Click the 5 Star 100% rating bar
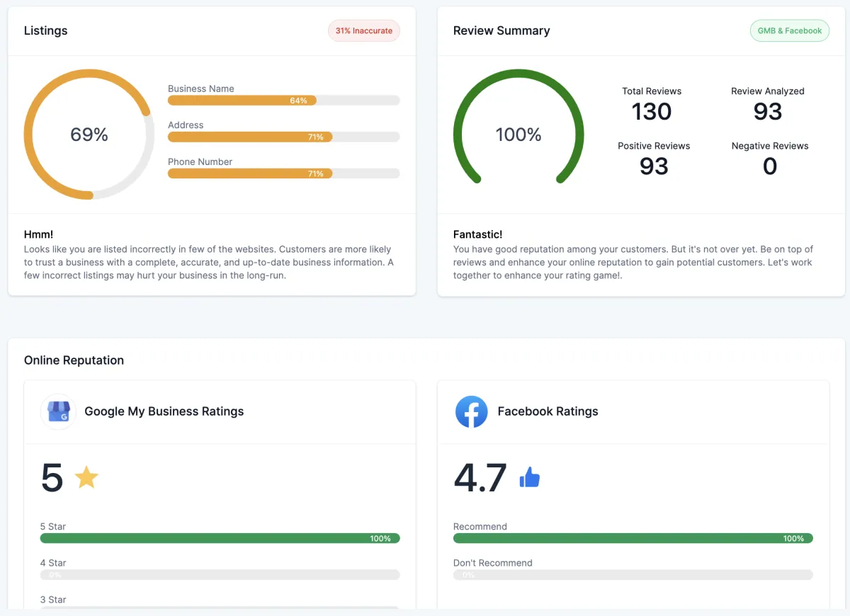The height and width of the screenshot is (616, 850). pyautogui.click(x=220, y=538)
